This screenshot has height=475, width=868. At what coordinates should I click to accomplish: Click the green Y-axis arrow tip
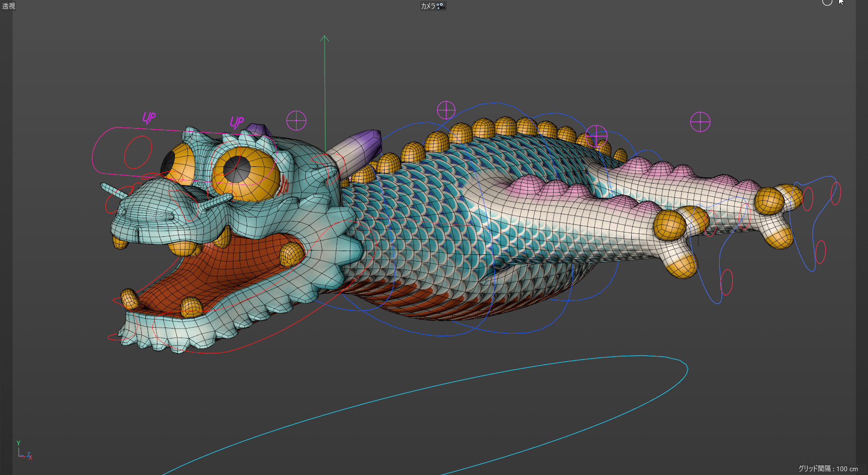click(x=325, y=37)
